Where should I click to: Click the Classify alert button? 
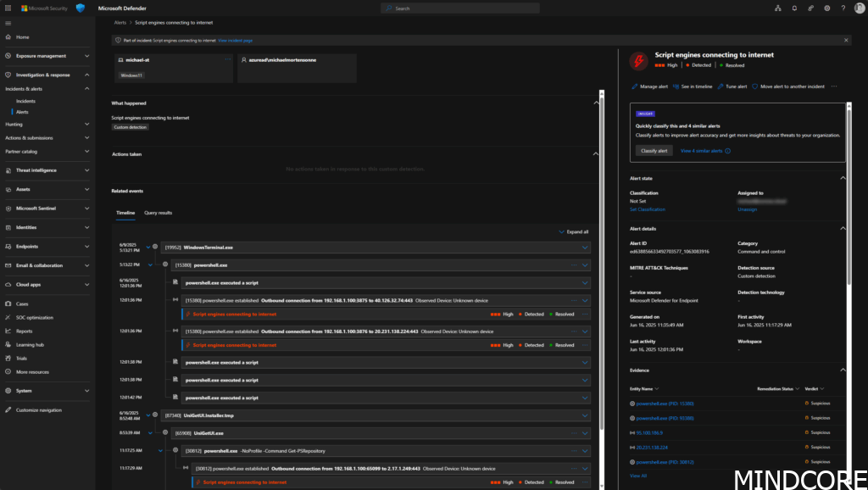654,151
